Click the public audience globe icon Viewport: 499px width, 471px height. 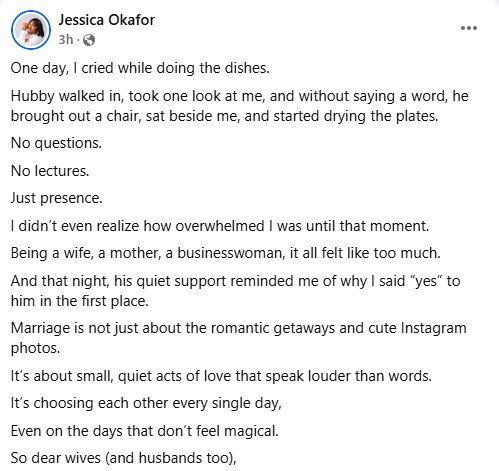pos(89,40)
